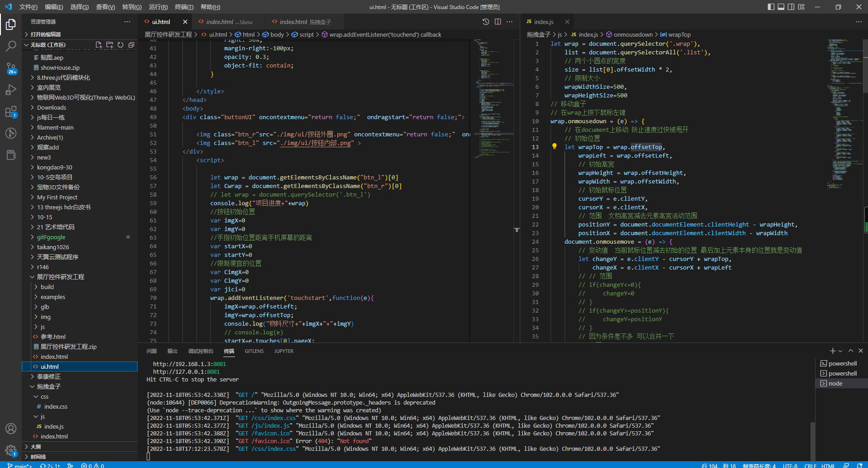Change the HTML language mode
Screen dimensions: 868x468
(x=828, y=465)
